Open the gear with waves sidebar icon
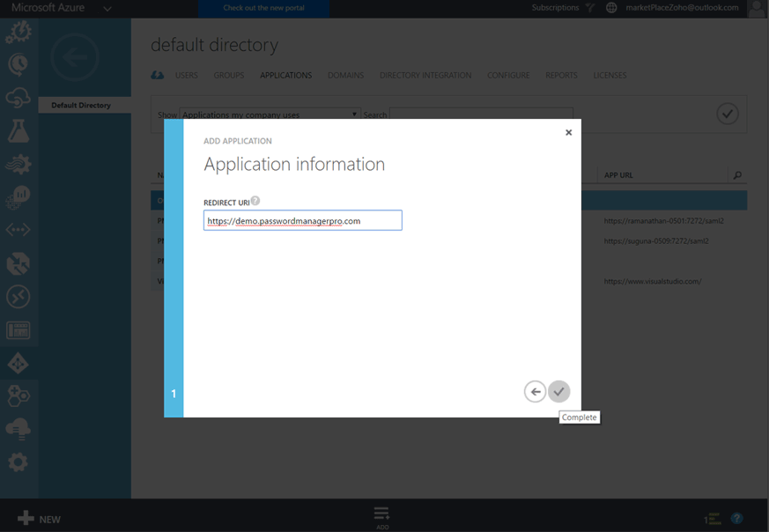This screenshot has width=769, height=532. (18, 164)
